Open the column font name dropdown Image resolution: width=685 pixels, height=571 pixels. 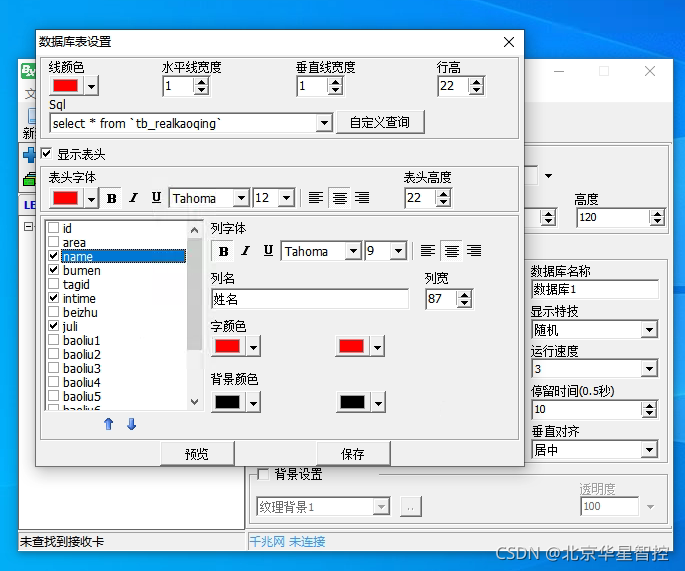pyautogui.click(x=353, y=251)
